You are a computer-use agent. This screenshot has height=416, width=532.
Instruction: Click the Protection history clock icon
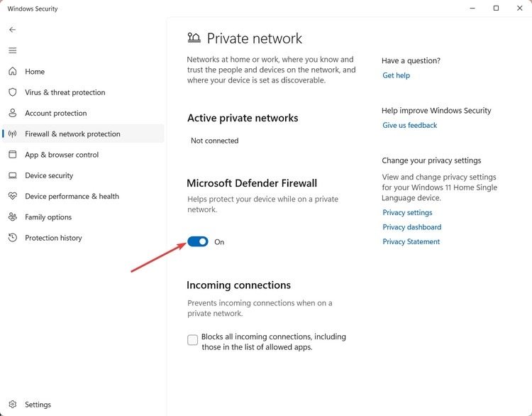pos(13,238)
